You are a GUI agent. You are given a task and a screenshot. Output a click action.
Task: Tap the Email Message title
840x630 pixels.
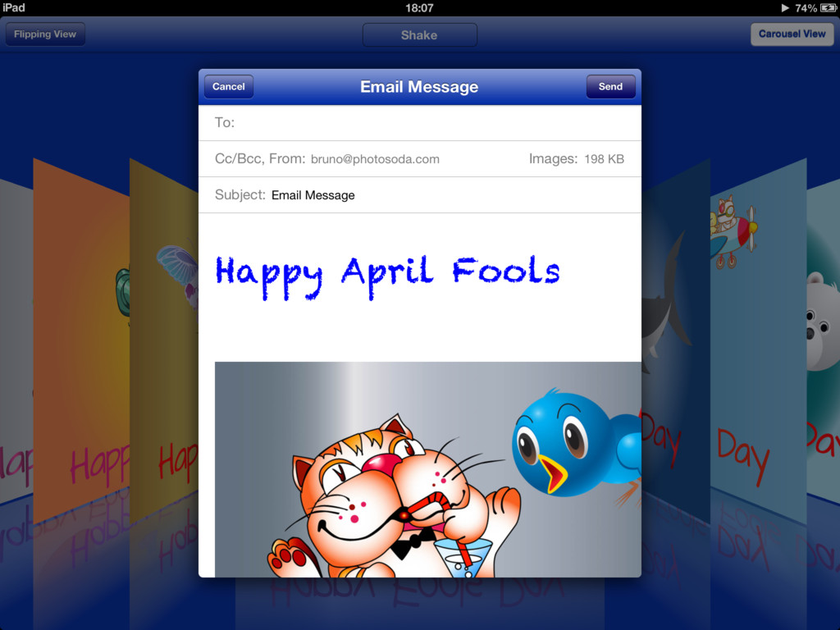pos(419,87)
